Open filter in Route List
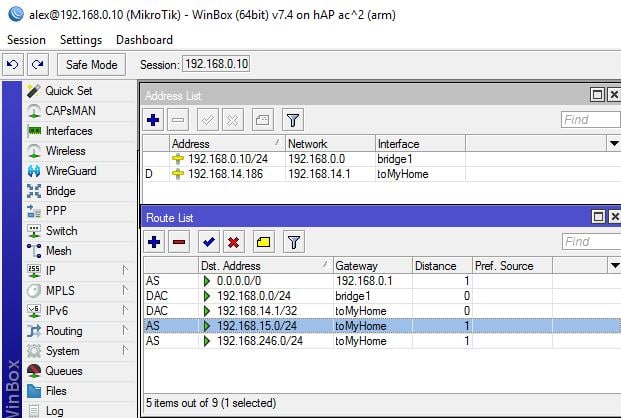The height and width of the screenshot is (418, 621). tap(293, 242)
